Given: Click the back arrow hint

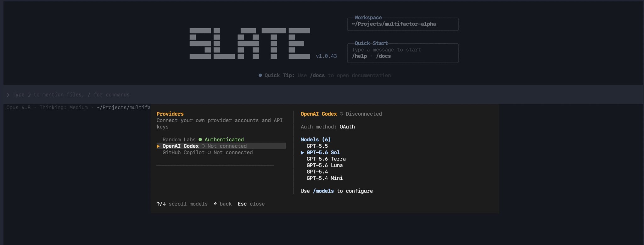Looking at the screenshot, I should [x=223, y=204].
